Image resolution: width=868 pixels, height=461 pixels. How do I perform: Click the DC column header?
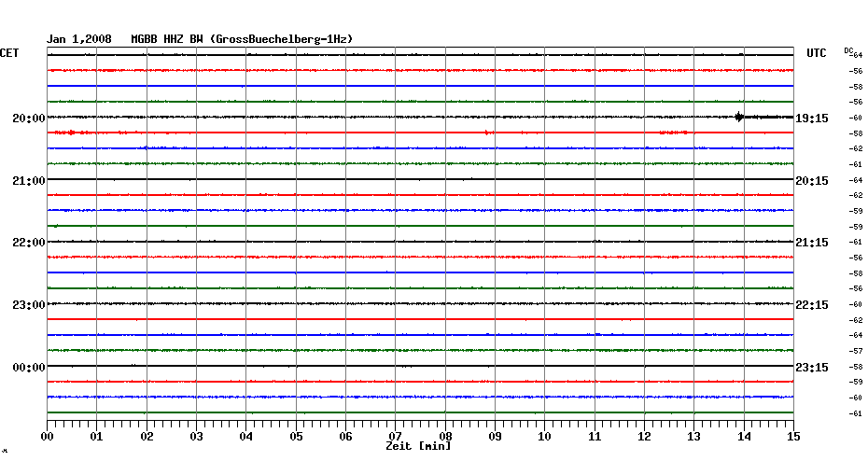tap(848, 51)
